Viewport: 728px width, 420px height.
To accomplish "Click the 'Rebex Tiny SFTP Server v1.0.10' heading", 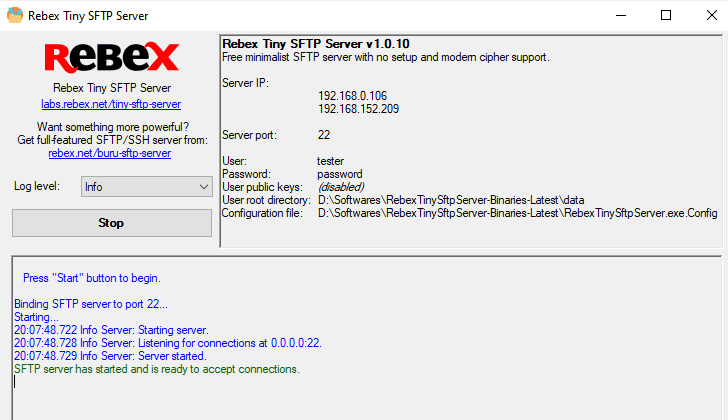I will click(316, 44).
